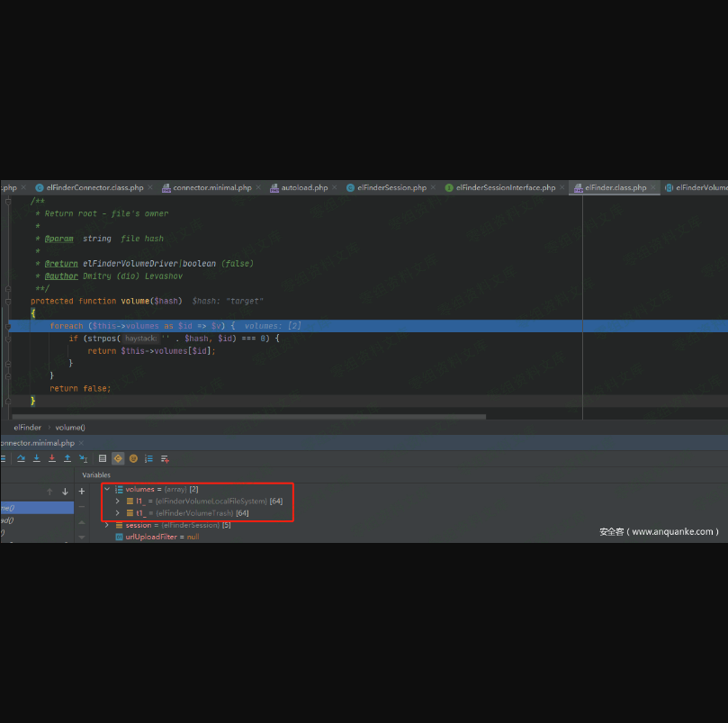Click the Step Into debugger icon

click(37, 458)
